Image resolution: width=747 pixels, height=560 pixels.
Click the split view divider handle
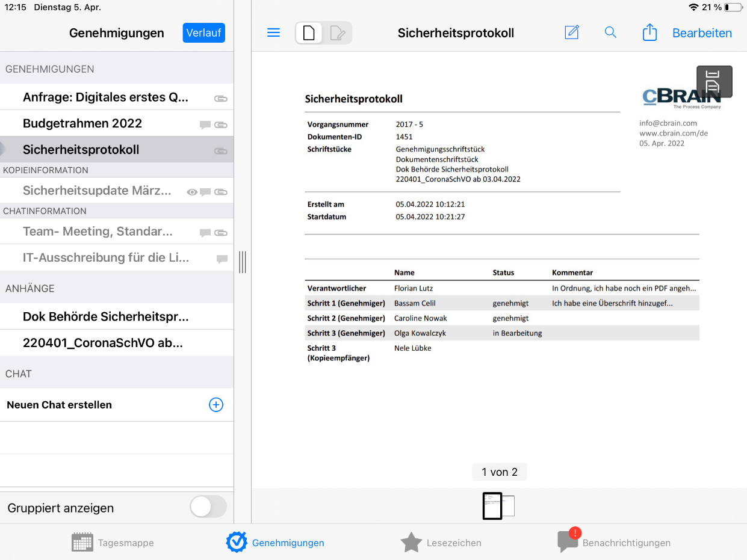pos(243,262)
